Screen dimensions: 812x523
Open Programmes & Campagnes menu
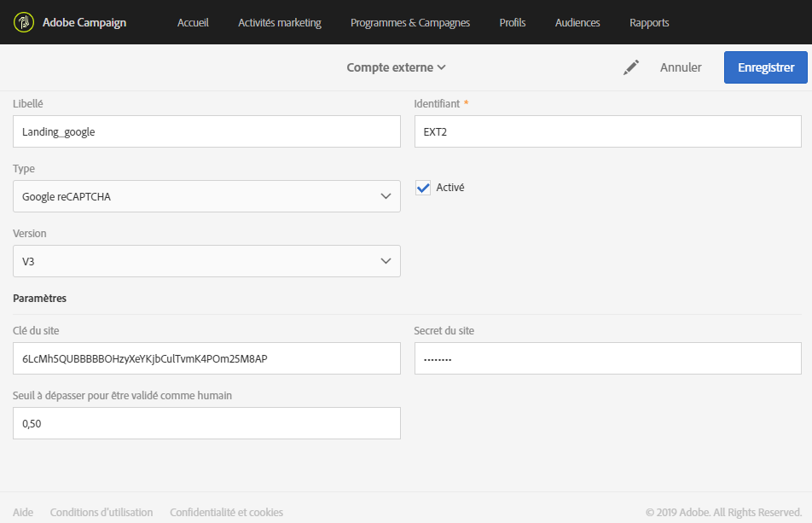pyautogui.click(x=410, y=23)
